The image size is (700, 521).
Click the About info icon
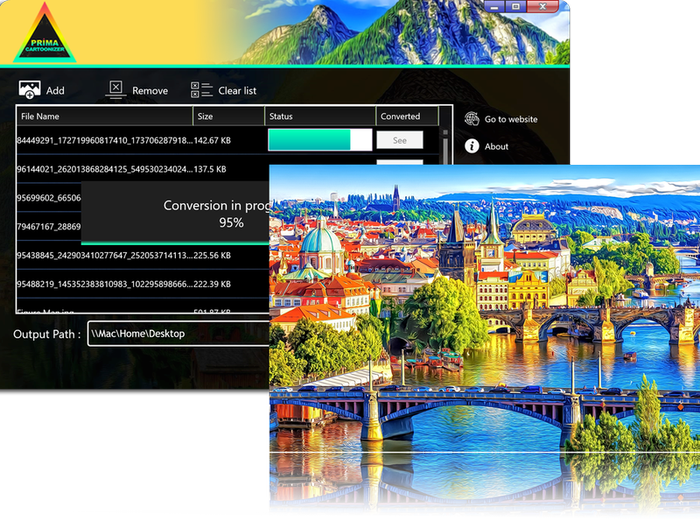point(472,146)
